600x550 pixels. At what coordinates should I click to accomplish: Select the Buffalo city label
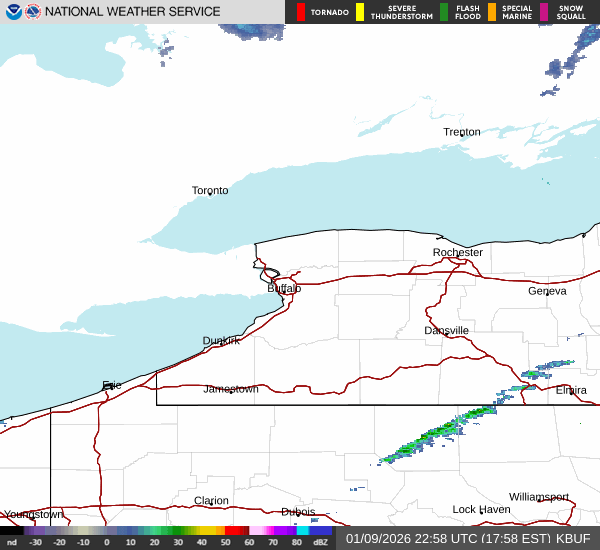tap(284, 288)
